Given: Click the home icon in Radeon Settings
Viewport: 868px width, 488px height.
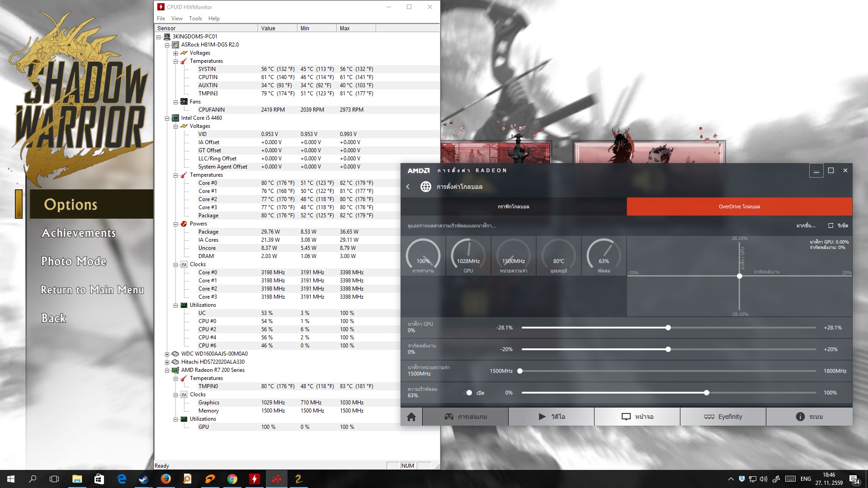Looking at the screenshot, I should coord(411,417).
